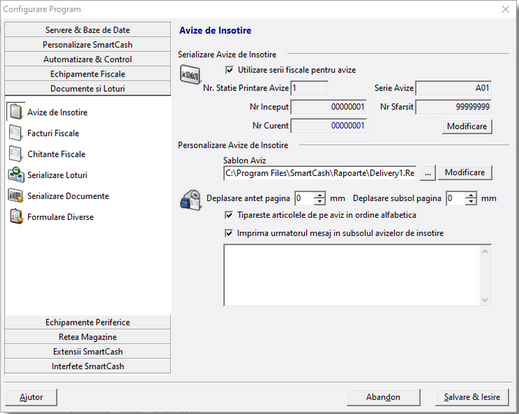Select Serializare Loturi list item text
The width and height of the screenshot is (519, 414).
pyautogui.click(x=57, y=175)
